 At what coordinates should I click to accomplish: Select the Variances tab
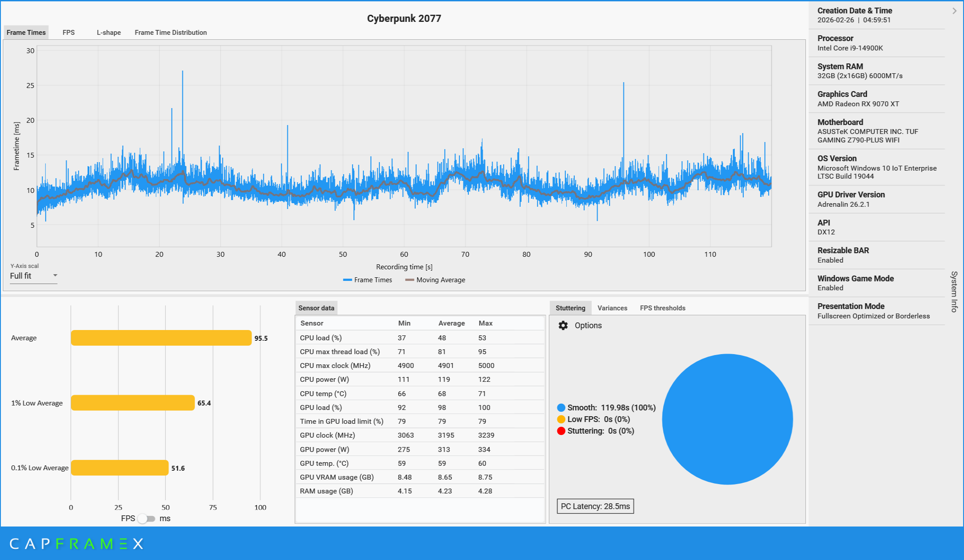coord(612,308)
